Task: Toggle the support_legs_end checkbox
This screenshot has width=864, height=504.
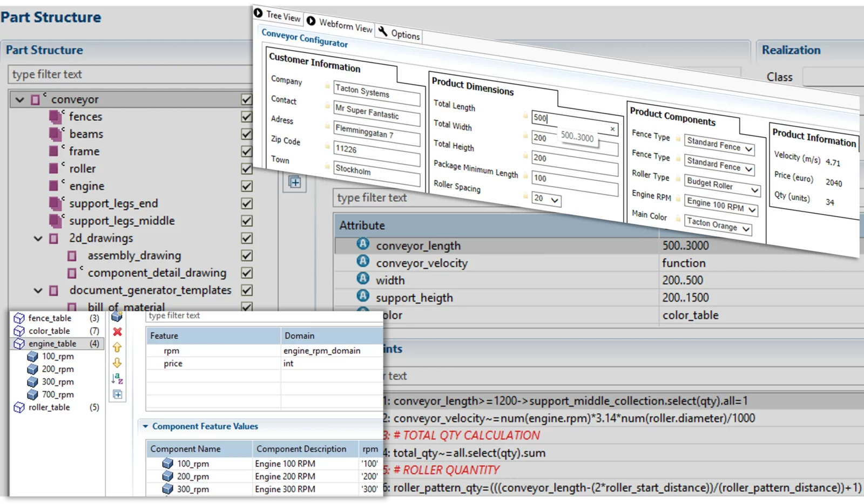Action: click(247, 203)
